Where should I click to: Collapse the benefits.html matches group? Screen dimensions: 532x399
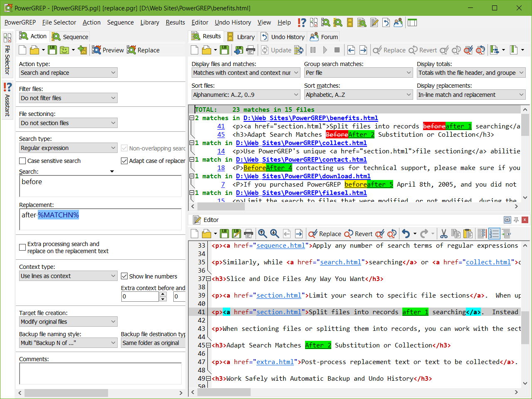pos(192,118)
